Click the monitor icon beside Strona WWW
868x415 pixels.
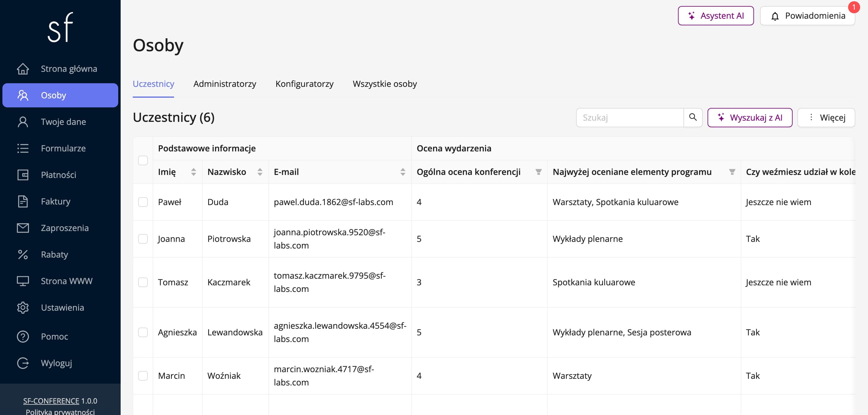click(23, 281)
